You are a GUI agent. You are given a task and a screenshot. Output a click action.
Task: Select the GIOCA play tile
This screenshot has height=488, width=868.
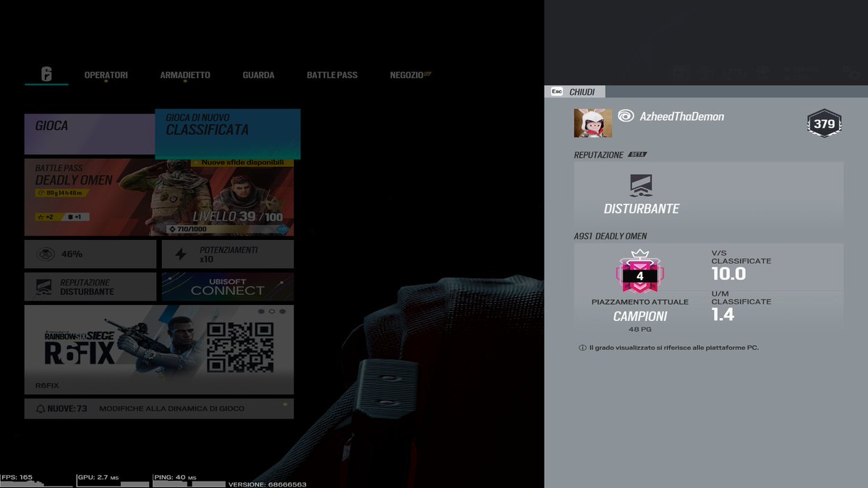[x=90, y=134]
